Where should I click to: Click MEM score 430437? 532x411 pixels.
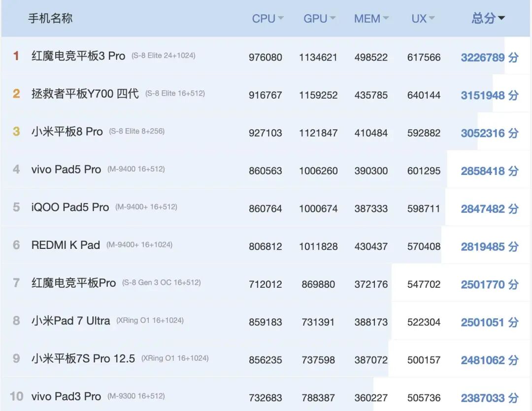coord(371,246)
